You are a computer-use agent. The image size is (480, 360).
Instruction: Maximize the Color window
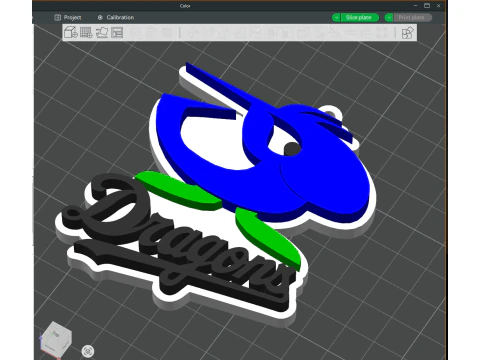coord(427,6)
